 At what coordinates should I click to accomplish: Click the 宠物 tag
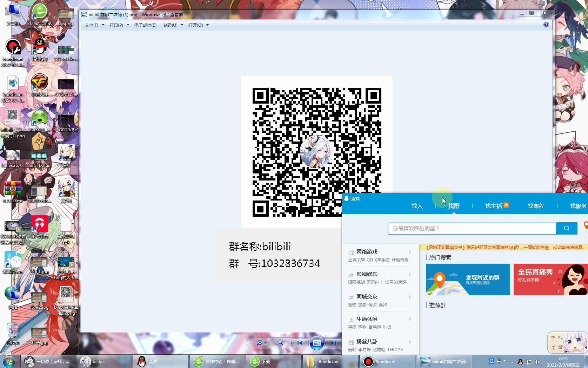(352, 305)
